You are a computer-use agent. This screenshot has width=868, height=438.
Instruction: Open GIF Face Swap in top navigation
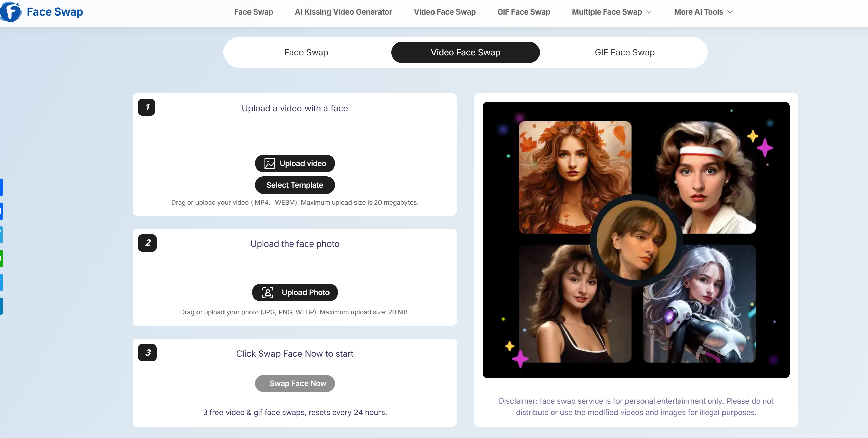(x=524, y=12)
